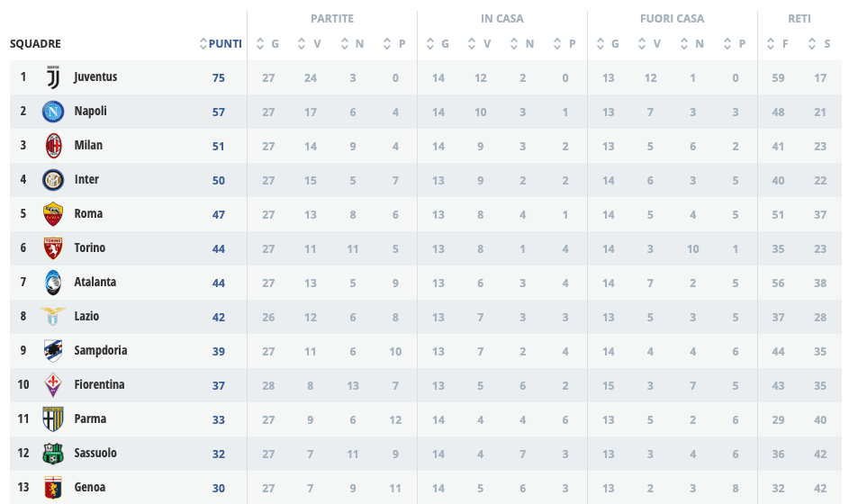849x504 pixels.
Task: Open the Parma team name link
Action: coord(90,419)
